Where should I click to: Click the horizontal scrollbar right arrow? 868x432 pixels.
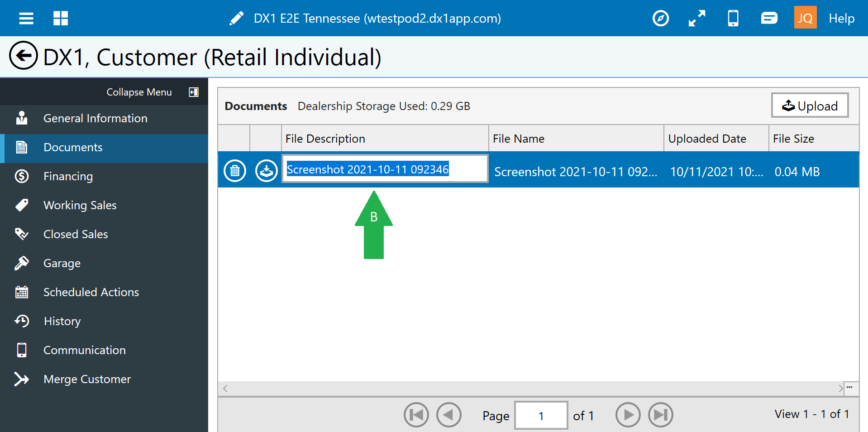pyautogui.click(x=840, y=389)
